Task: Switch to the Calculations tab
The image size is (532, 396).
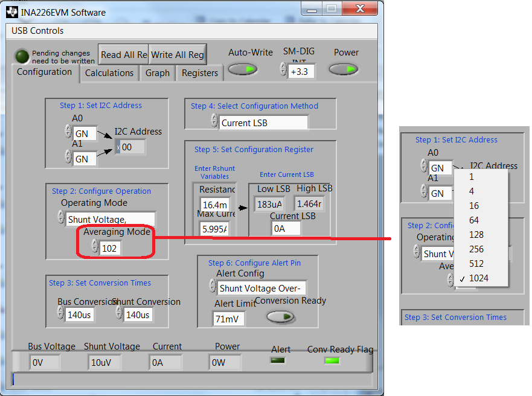Action: pos(109,73)
